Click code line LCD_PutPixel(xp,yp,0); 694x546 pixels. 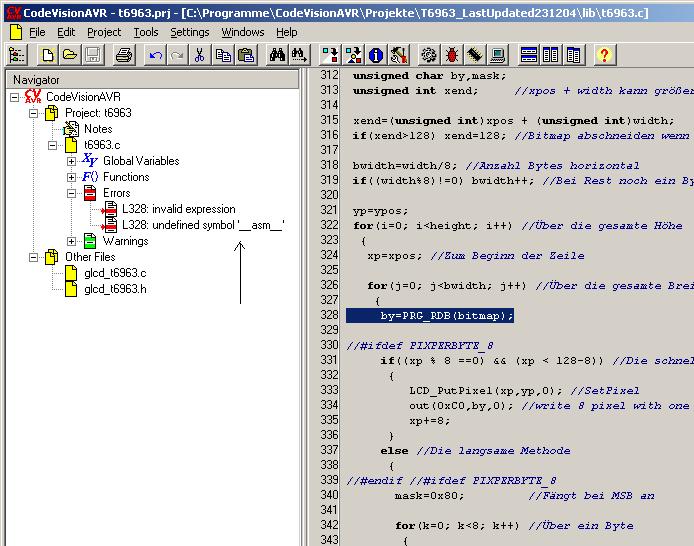pos(486,391)
